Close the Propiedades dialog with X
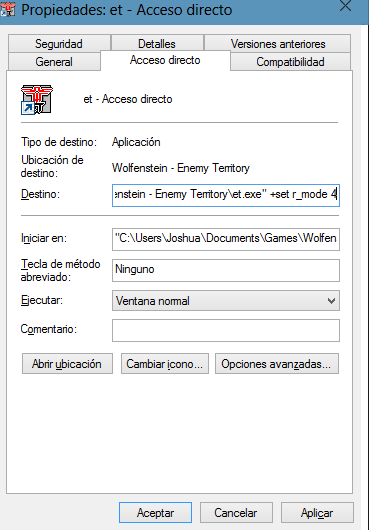Image resolution: width=369 pixels, height=530 pixels. point(345,5)
